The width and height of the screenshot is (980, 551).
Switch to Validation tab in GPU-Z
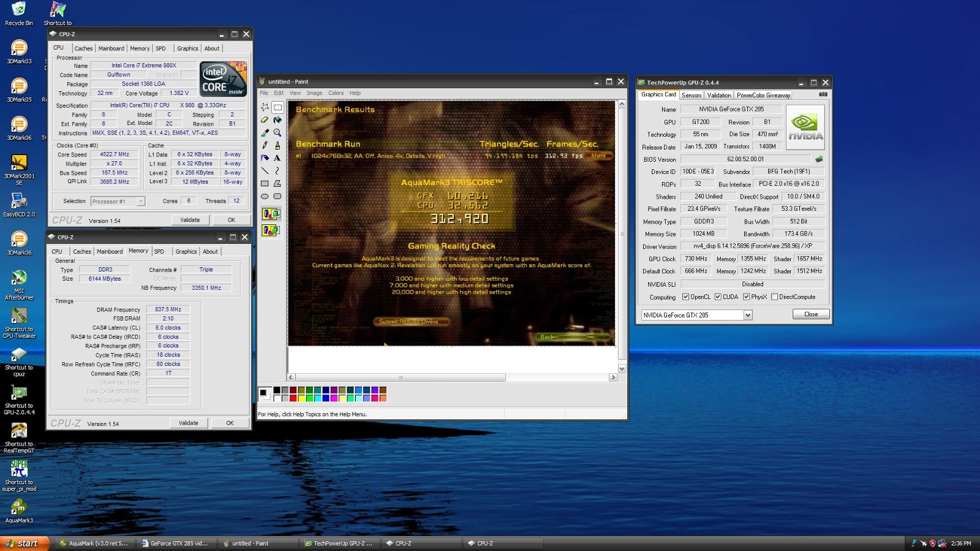[719, 95]
